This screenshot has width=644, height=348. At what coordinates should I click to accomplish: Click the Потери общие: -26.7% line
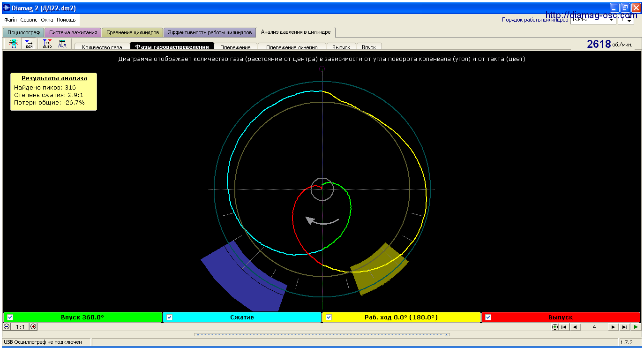click(49, 102)
